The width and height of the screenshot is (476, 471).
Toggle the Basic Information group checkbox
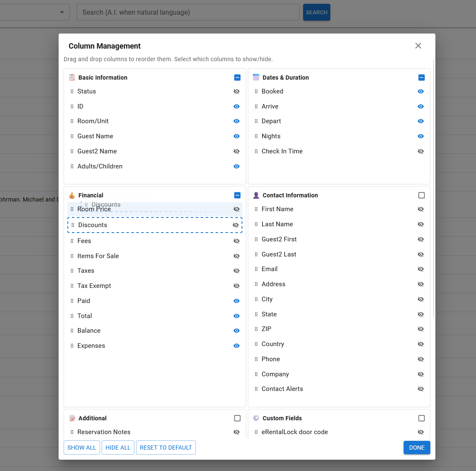pos(237,78)
